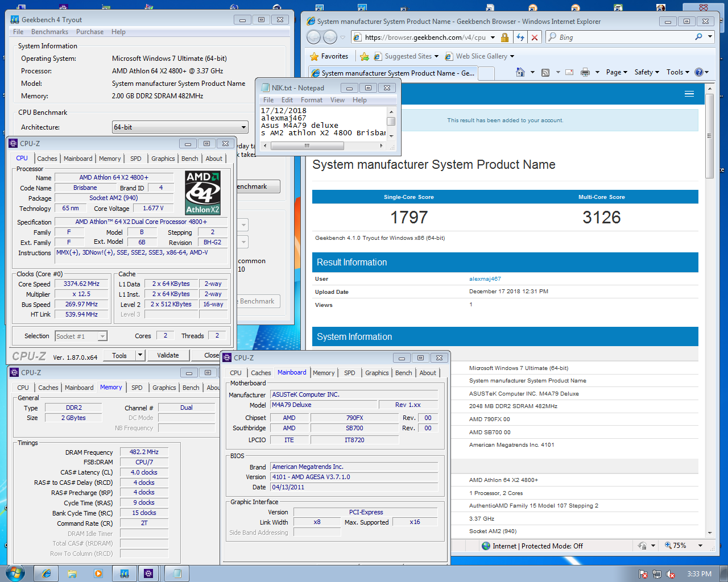
Task: Switch to Internet Explorer on the taskbar
Action: pos(47,573)
